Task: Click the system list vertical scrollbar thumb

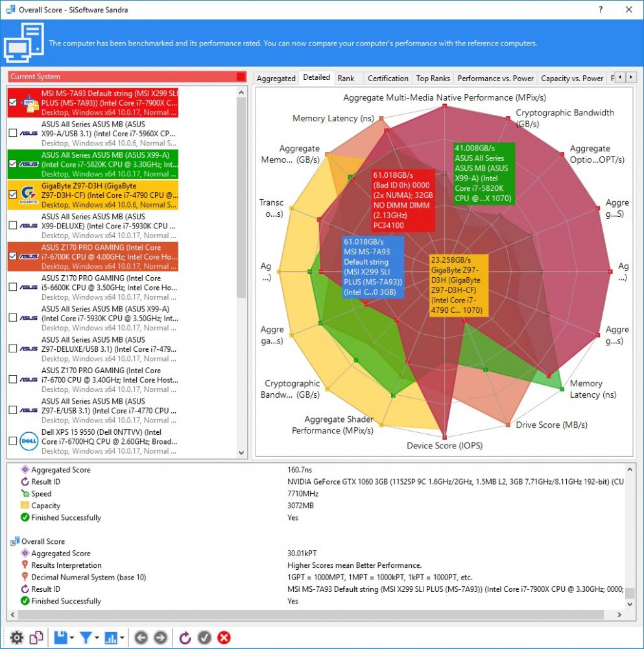Action: click(x=241, y=198)
